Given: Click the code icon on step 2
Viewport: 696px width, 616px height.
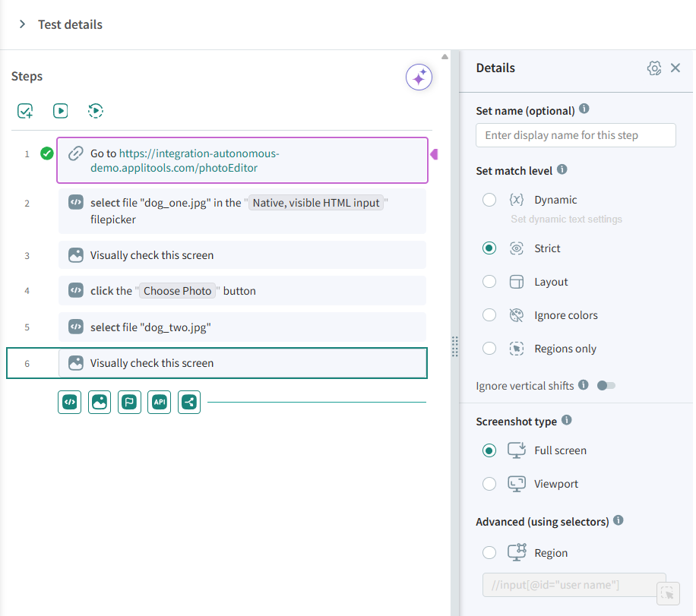Looking at the screenshot, I should (x=76, y=202).
